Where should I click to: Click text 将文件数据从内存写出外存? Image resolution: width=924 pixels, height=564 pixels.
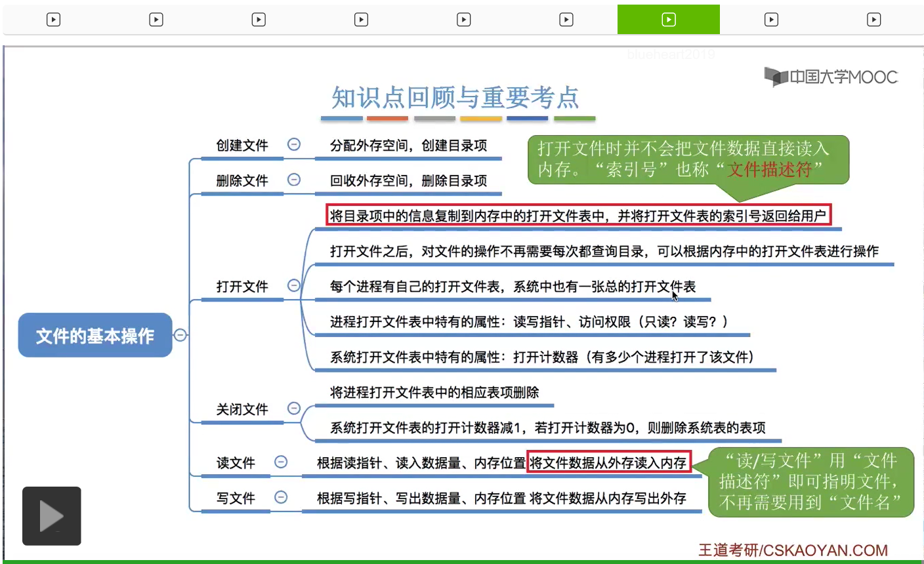608,498
